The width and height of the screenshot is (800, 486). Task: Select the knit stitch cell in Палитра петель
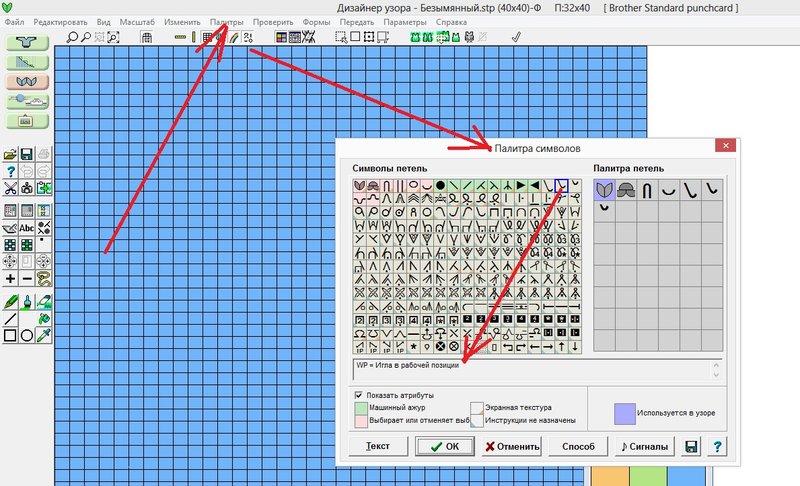point(605,190)
